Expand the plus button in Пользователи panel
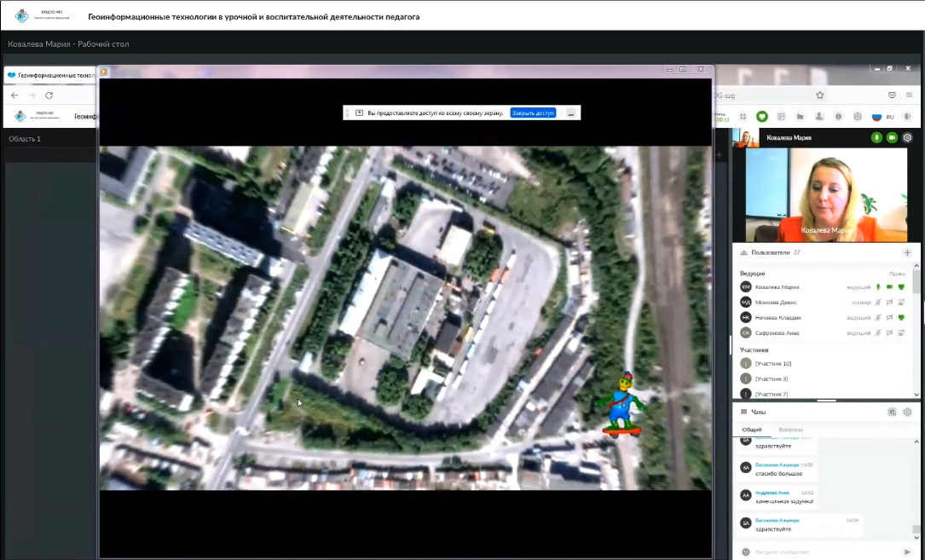 coord(907,253)
